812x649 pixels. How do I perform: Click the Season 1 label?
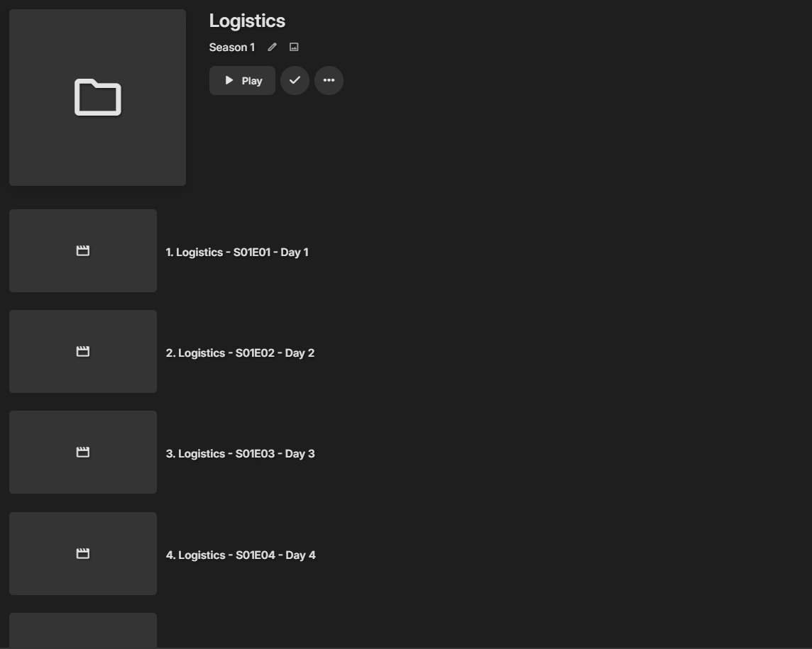click(232, 47)
